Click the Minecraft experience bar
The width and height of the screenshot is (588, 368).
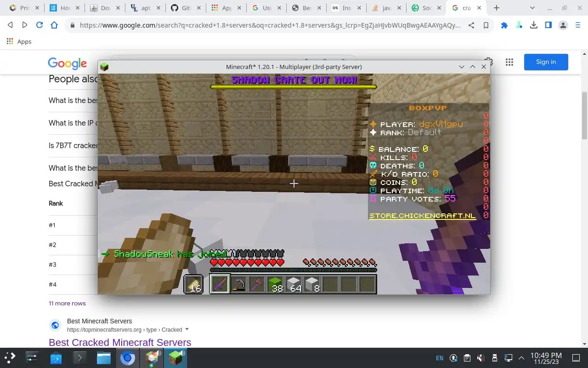pos(294,270)
